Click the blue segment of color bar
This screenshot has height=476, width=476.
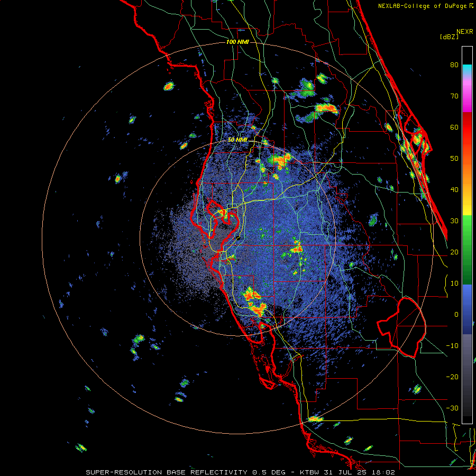click(467, 309)
